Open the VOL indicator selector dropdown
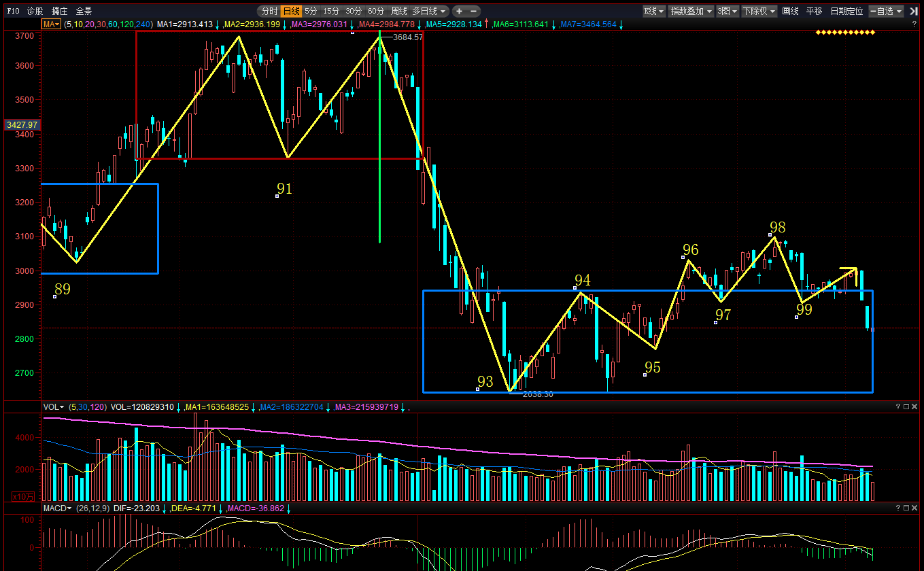The image size is (924, 571). 53,407
